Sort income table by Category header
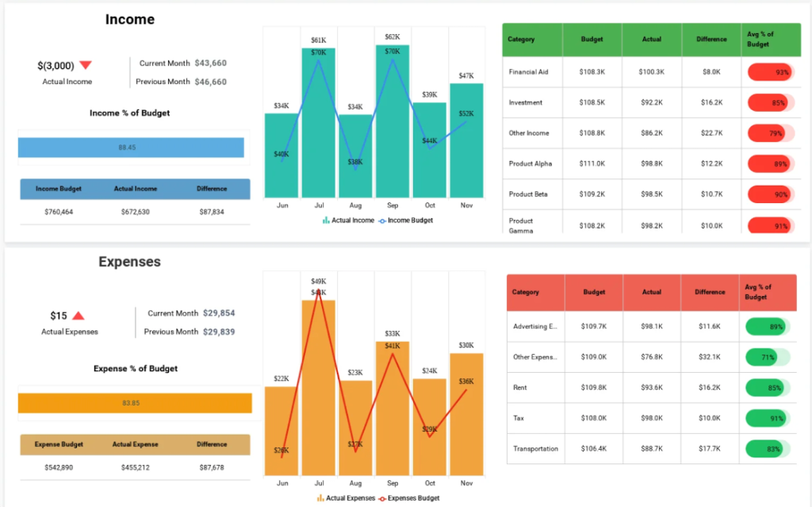Viewport: 812px width, 507px height. tap(532, 40)
